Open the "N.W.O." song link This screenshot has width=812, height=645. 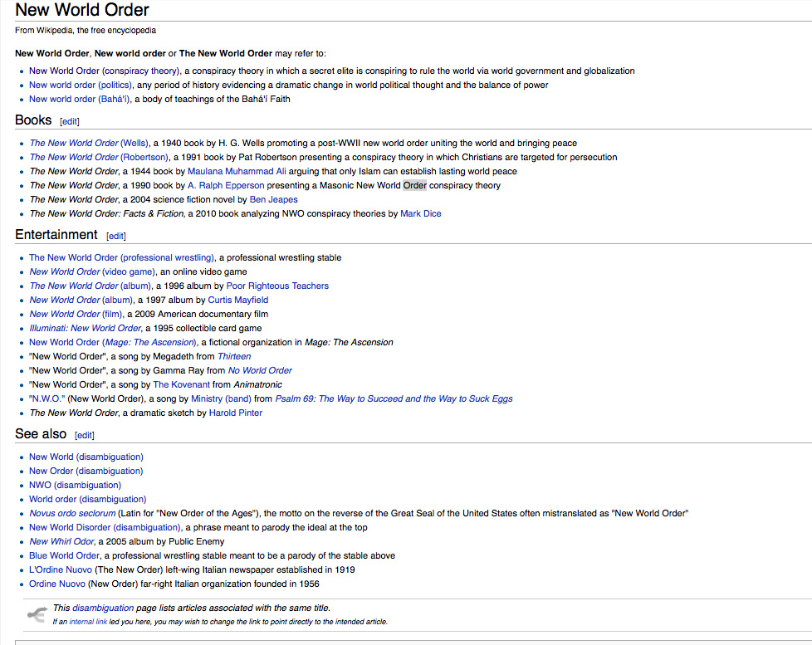tap(47, 398)
